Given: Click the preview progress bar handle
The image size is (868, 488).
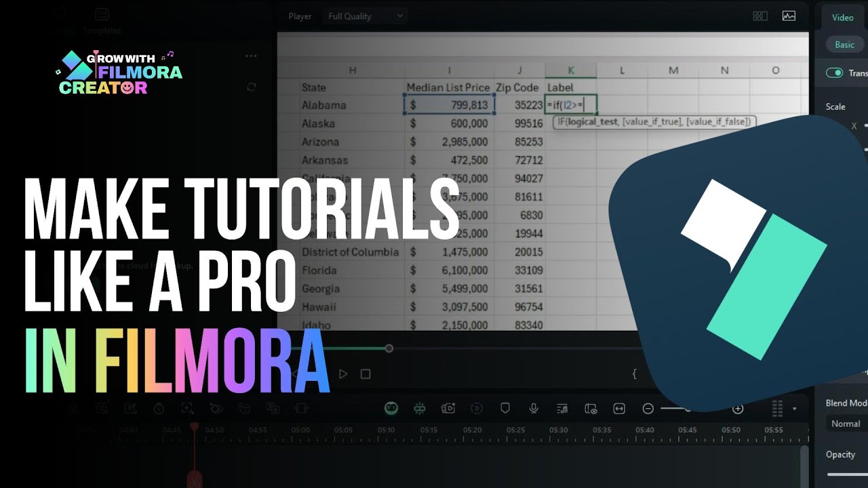Looking at the screenshot, I should coord(389,348).
